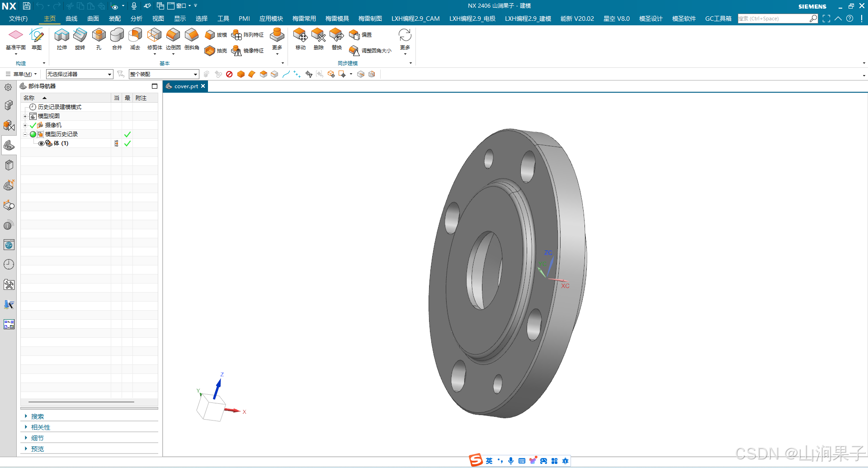Open the 整个装配 scope combo box
The image size is (868, 468).
[164, 74]
